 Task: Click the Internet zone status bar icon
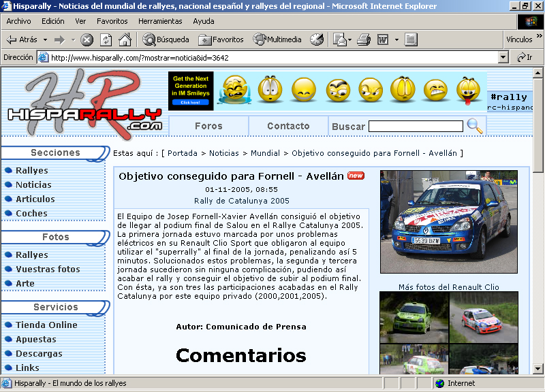click(x=439, y=383)
